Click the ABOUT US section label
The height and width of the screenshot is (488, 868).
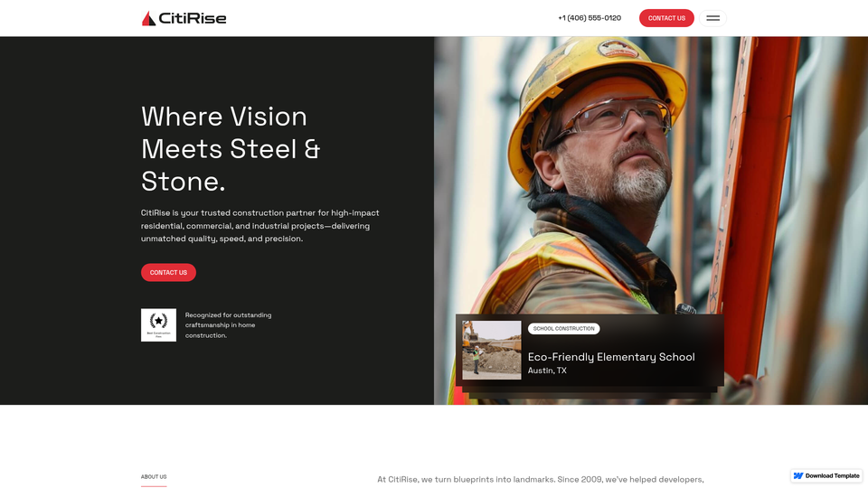(154, 476)
